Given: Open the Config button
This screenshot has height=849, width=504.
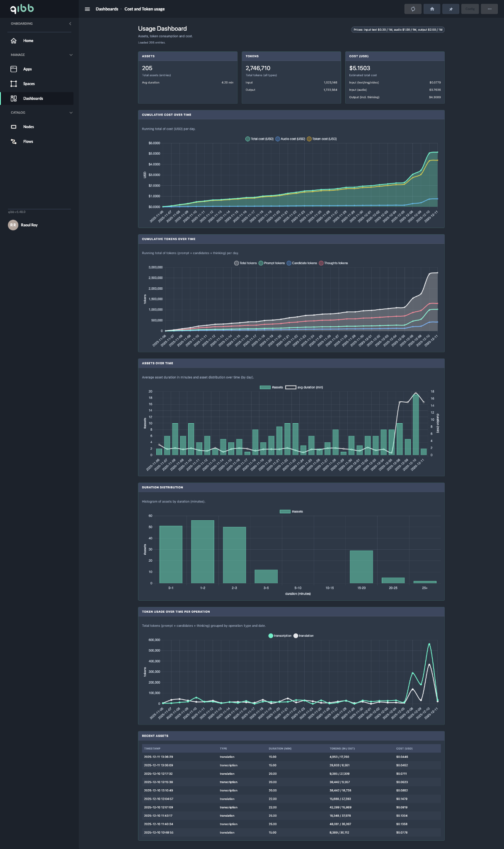Looking at the screenshot, I should point(470,9).
